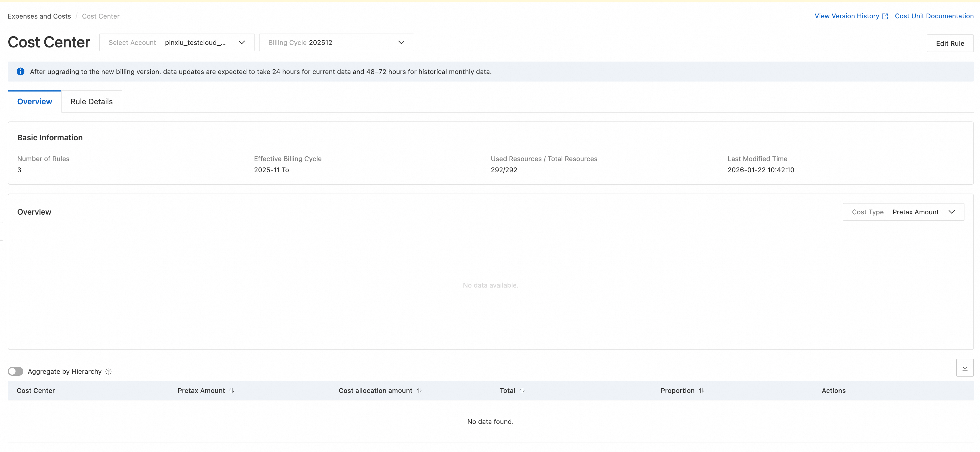Viewport: 980px width, 452px height.
Task: Open View Version History link
Action: pyautogui.click(x=846, y=16)
